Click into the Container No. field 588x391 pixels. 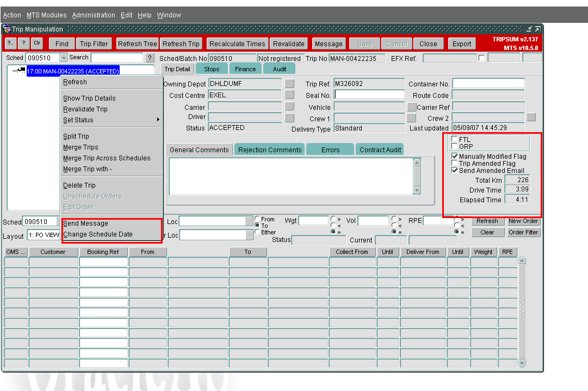[488, 83]
